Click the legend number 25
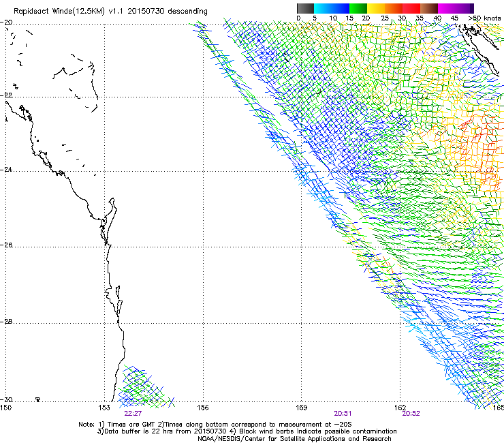The image size is (504, 443). tap(385, 18)
